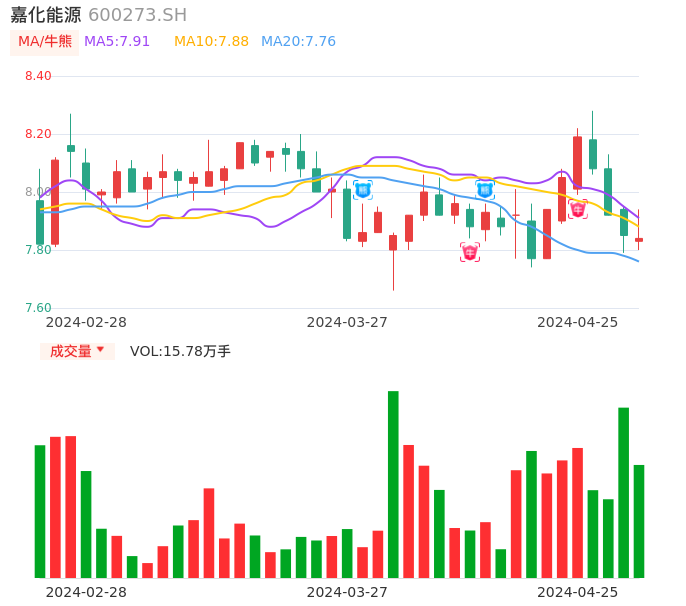Toggle the MA5 purple line legend
The width and height of the screenshot is (686, 606).
pos(117,42)
